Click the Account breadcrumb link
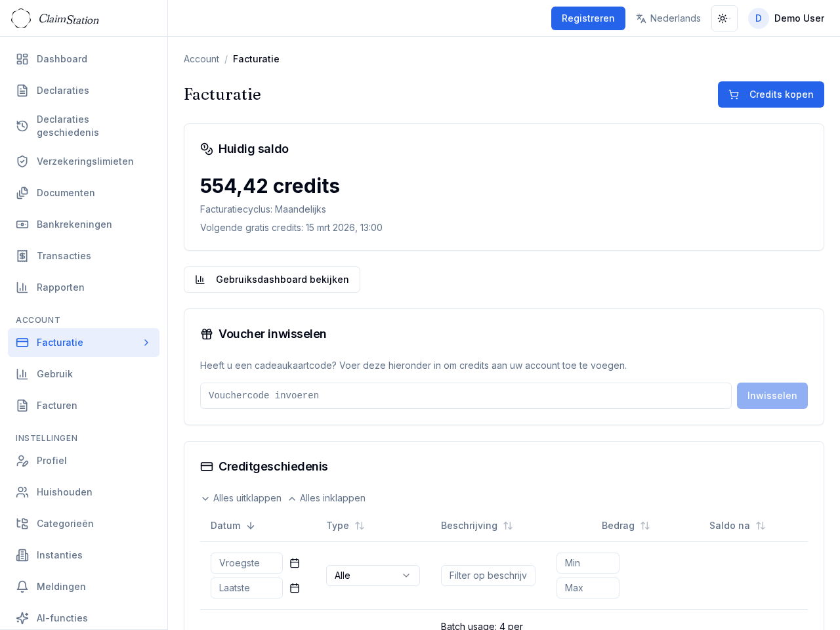This screenshot has height=630, width=840. click(x=201, y=59)
